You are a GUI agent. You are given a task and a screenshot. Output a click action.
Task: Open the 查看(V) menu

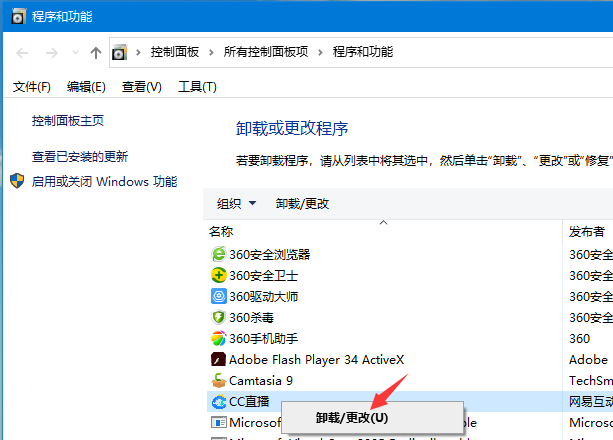click(x=142, y=87)
